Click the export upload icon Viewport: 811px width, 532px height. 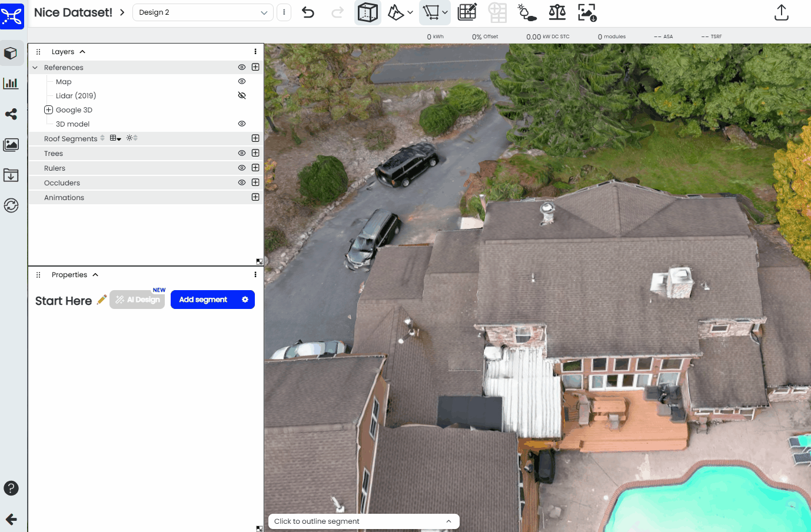click(781, 12)
